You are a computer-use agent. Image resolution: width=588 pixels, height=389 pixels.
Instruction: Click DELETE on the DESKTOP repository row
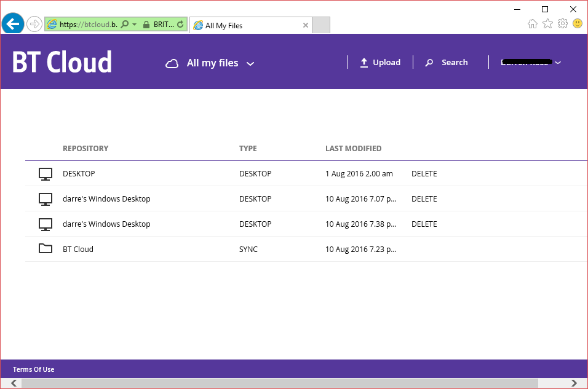pyautogui.click(x=424, y=173)
